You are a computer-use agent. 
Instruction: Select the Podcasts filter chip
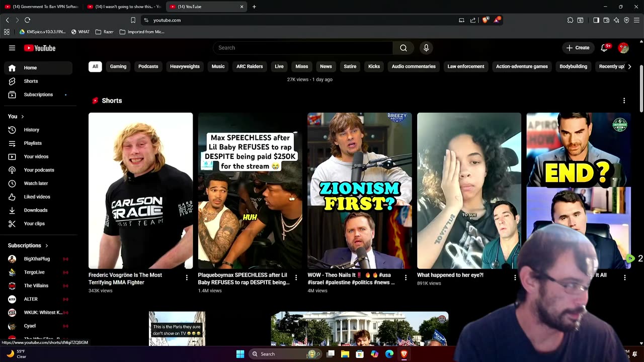click(x=148, y=66)
